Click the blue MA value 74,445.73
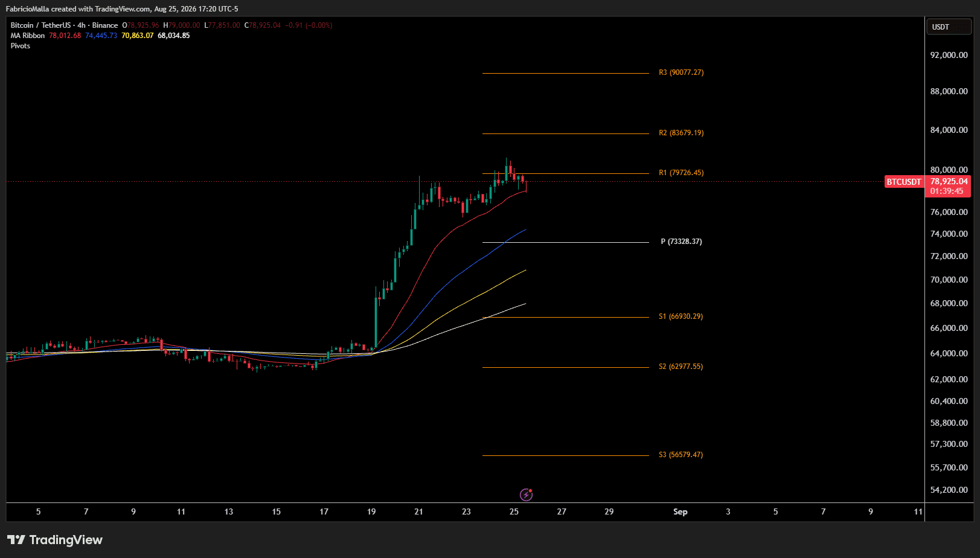 (101, 36)
